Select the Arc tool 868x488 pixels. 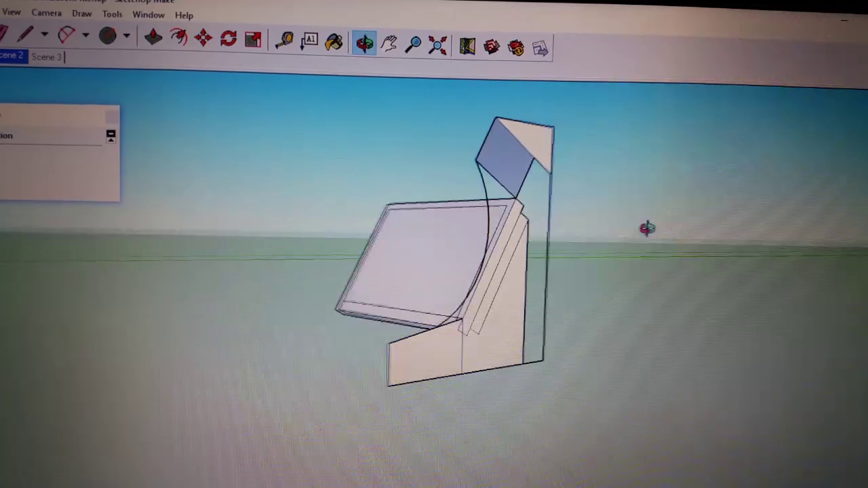point(66,35)
